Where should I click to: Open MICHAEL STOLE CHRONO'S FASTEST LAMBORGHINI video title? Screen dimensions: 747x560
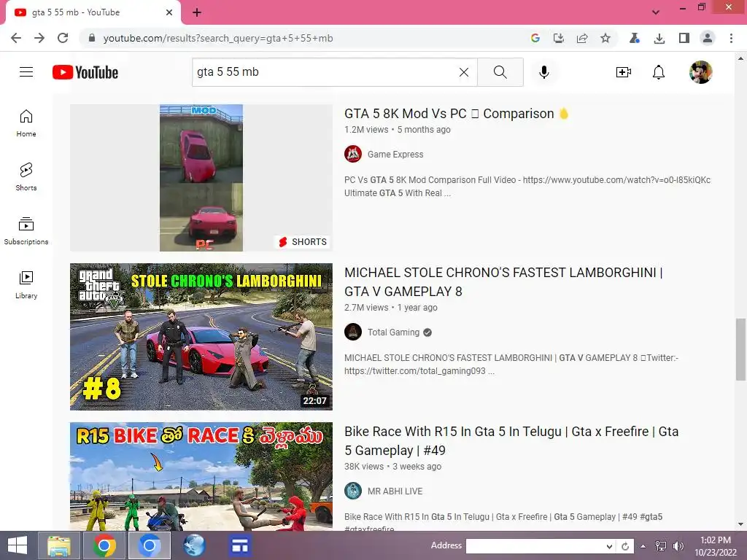[x=503, y=282]
